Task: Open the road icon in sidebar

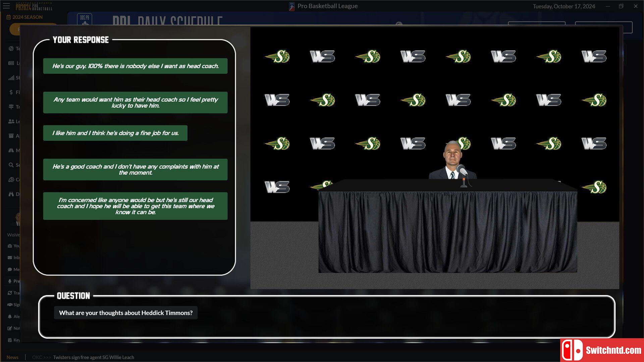Action: 11,150
